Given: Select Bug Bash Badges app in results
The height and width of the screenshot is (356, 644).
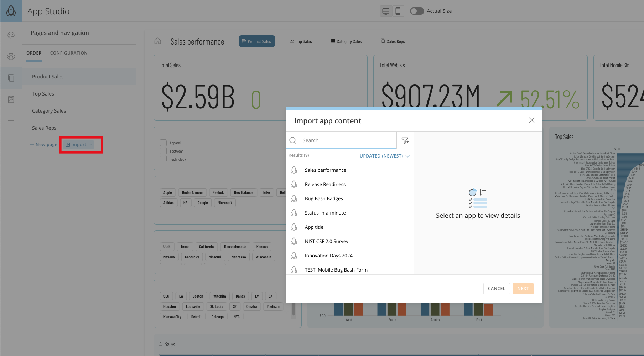Looking at the screenshot, I should (x=350, y=198).
